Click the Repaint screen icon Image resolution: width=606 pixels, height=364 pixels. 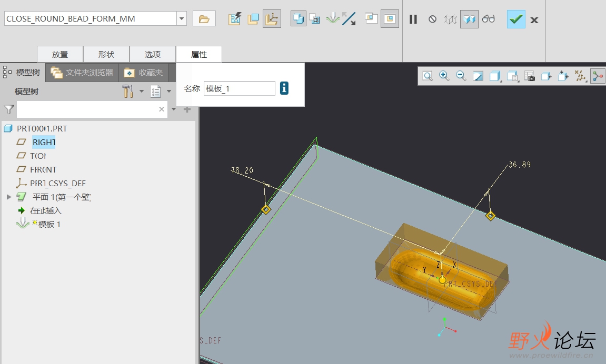(478, 76)
